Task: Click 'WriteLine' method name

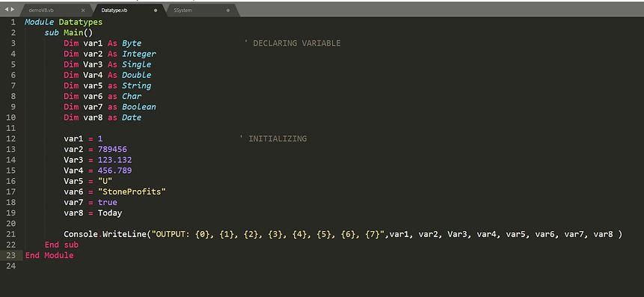Action: click(x=124, y=235)
